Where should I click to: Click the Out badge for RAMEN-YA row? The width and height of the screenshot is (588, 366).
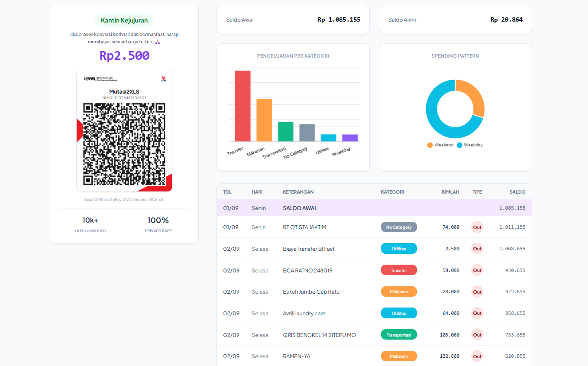pos(477,356)
